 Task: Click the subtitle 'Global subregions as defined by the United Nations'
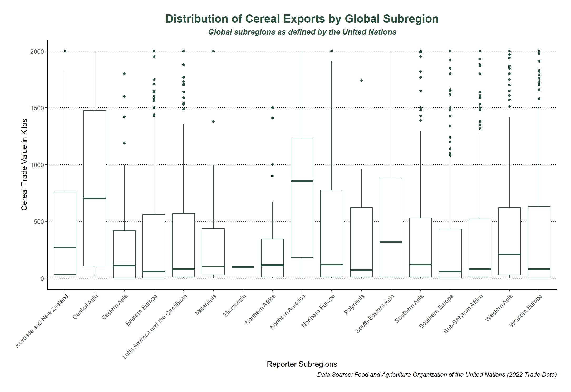(302, 32)
